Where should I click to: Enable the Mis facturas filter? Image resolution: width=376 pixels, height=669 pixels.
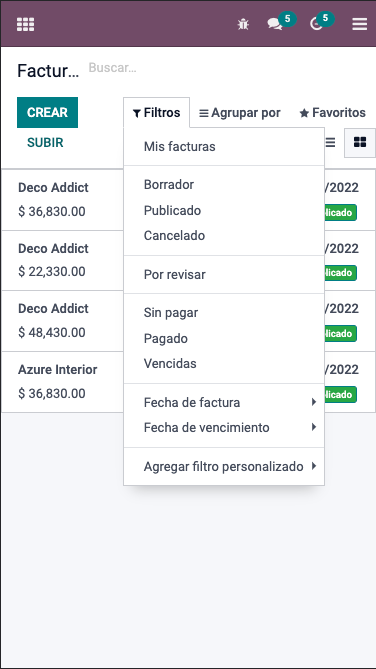point(224,147)
